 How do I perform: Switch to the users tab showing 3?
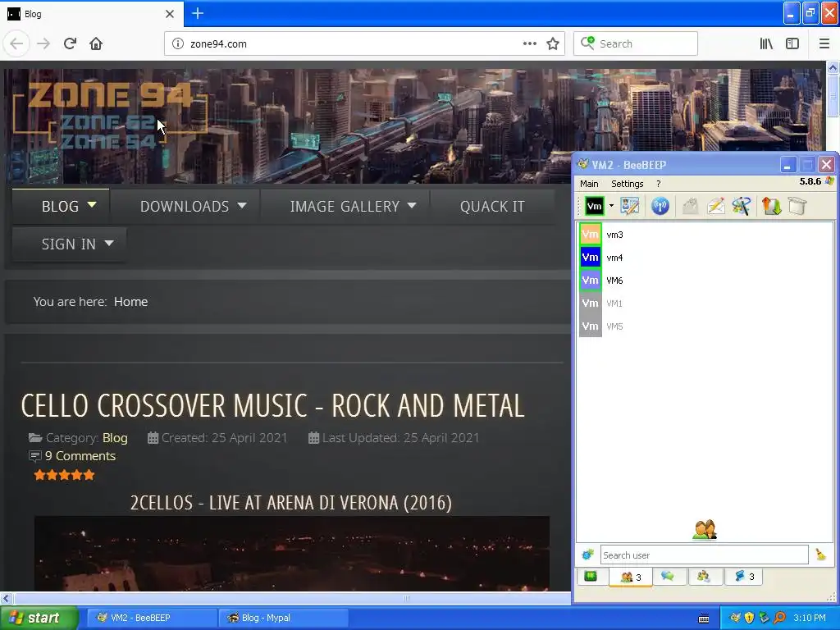point(631,577)
